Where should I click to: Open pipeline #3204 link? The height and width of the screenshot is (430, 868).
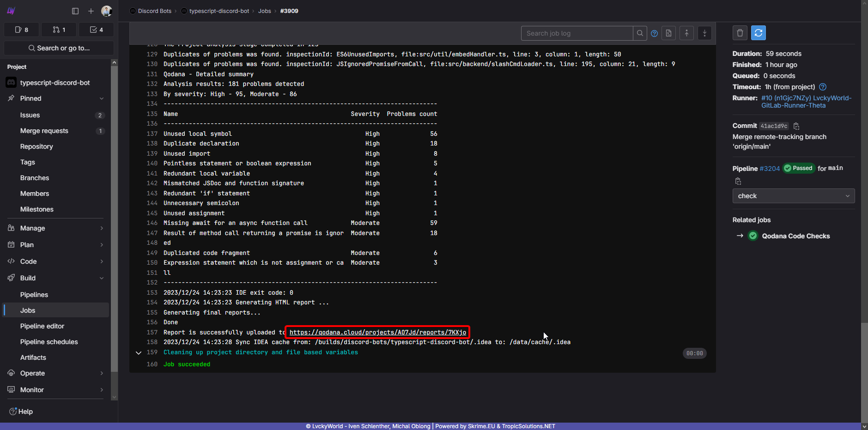point(770,169)
